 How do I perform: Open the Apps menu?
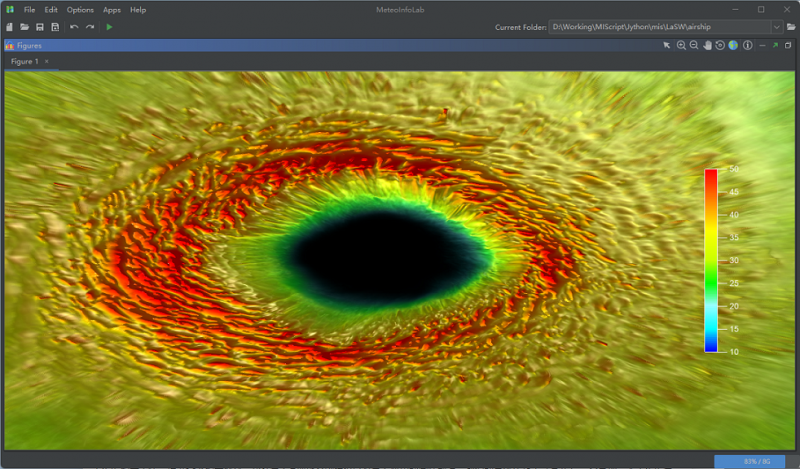tap(112, 9)
